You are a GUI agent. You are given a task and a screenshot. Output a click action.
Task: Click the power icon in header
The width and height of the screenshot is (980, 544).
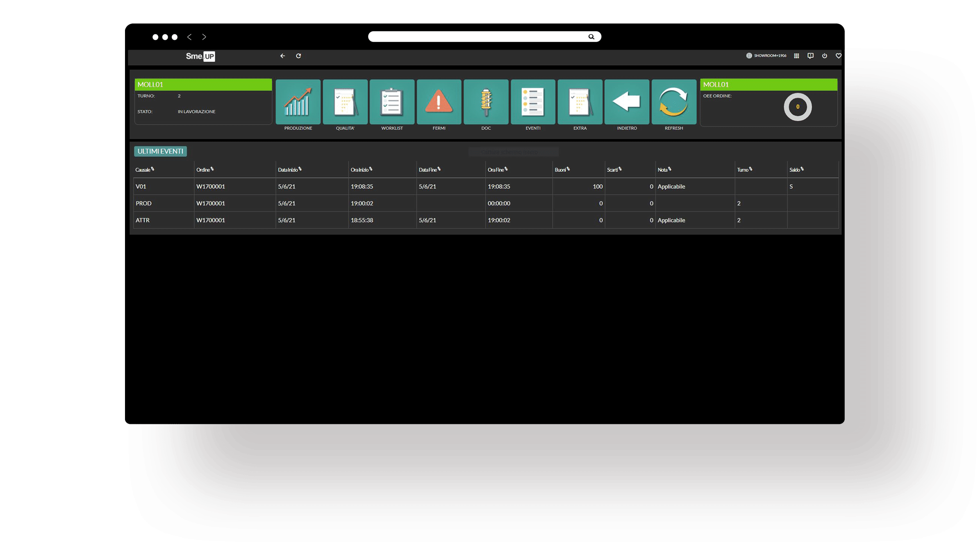click(x=825, y=56)
